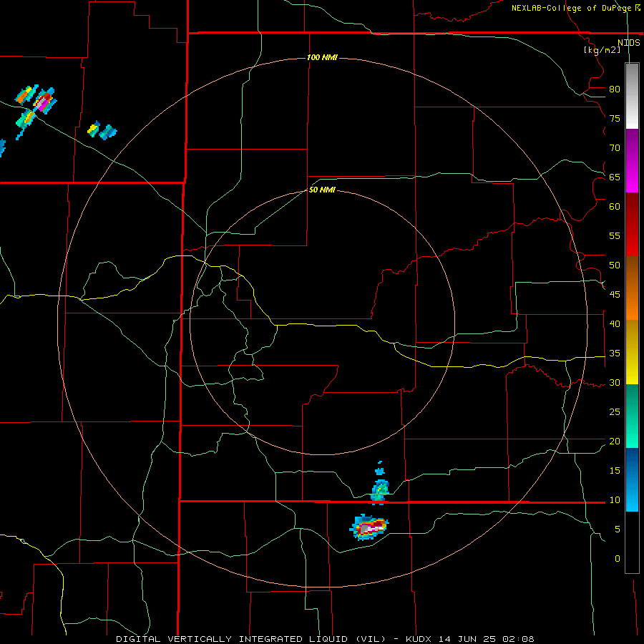The width and height of the screenshot is (644, 644).
Task: Click the 45 value on the VIL scale
Action: pos(615,295)
